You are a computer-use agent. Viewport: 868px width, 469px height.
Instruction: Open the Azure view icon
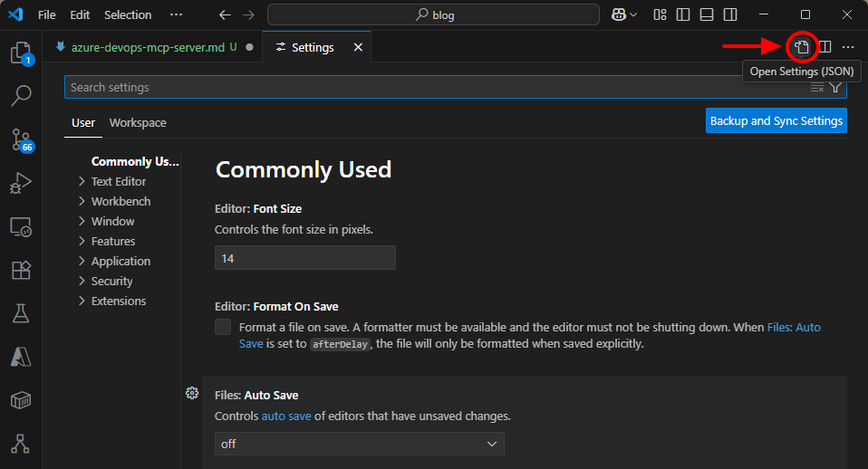point(20,357)
